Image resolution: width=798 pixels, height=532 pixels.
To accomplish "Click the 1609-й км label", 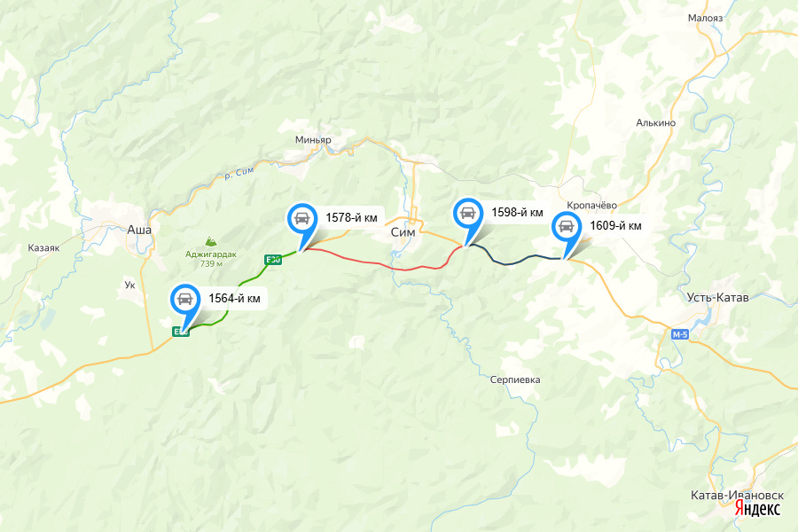I will (616, 225).
